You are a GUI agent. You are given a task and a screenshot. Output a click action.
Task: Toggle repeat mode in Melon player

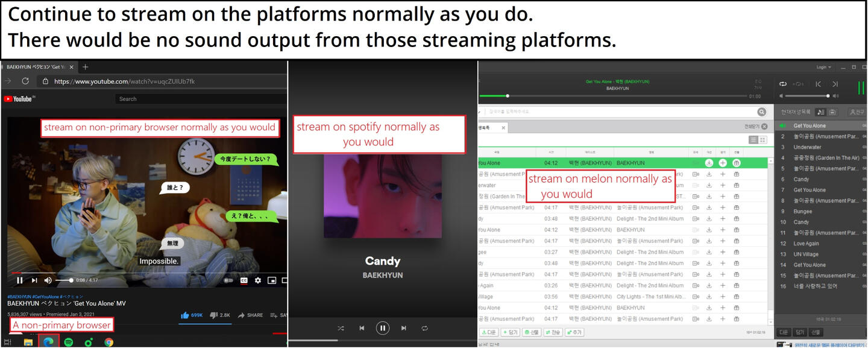point(783,84)
